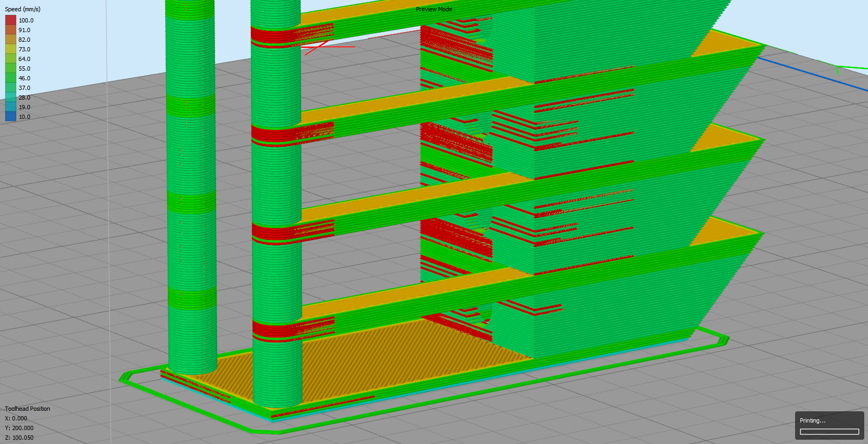Pick the green 46.0 speed swatch

pyautogui.click(x=11, y=78)
